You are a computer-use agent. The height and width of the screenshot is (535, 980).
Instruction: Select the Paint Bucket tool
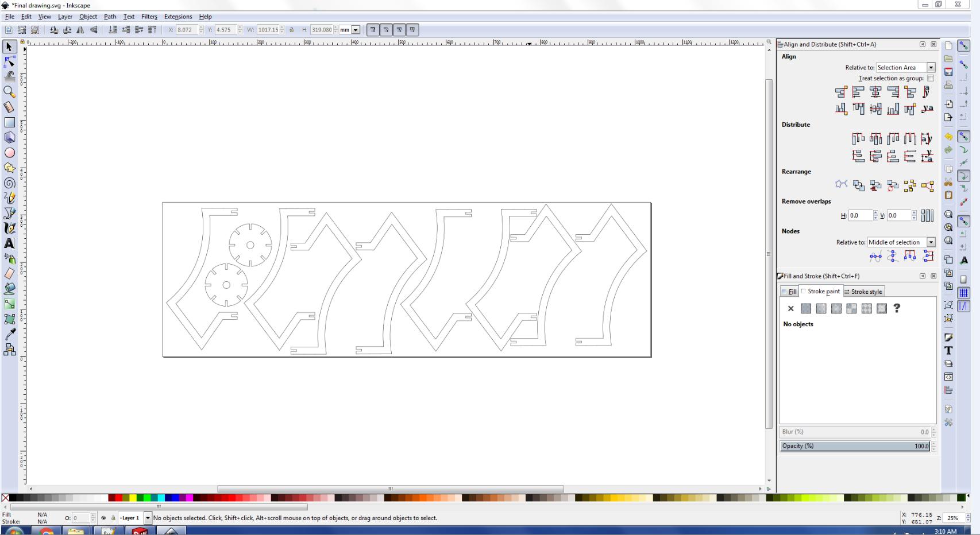(x=9, y=289)
